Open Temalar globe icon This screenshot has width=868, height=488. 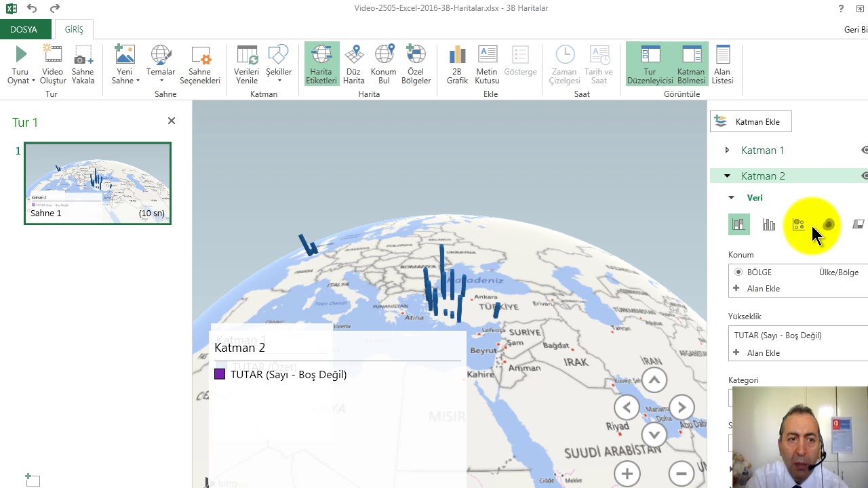161,54
